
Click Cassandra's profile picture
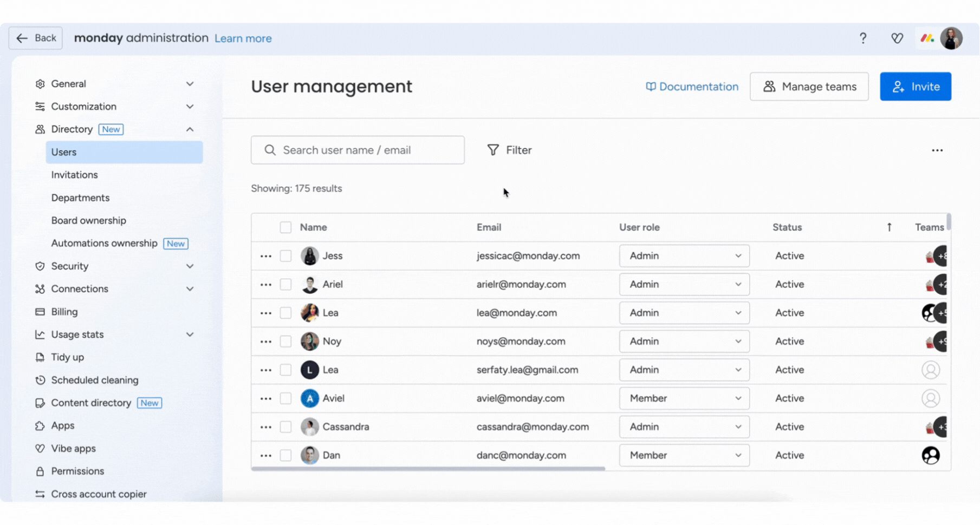coord(309,427)
